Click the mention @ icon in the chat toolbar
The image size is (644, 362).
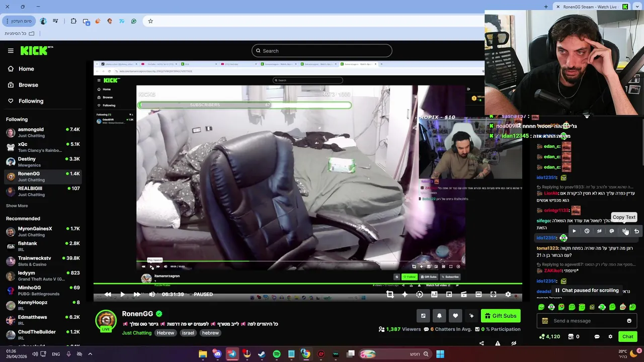[x=612, y=231]
